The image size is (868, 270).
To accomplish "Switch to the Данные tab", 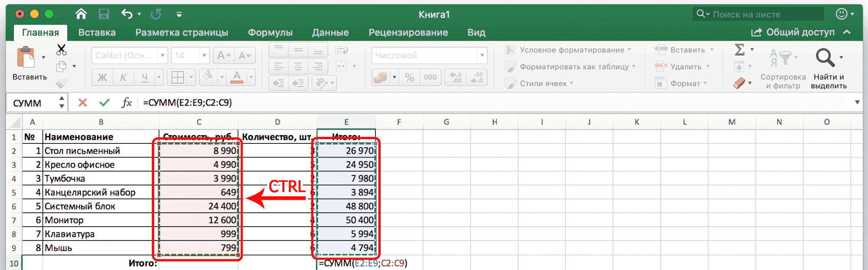I will [330, 33].
